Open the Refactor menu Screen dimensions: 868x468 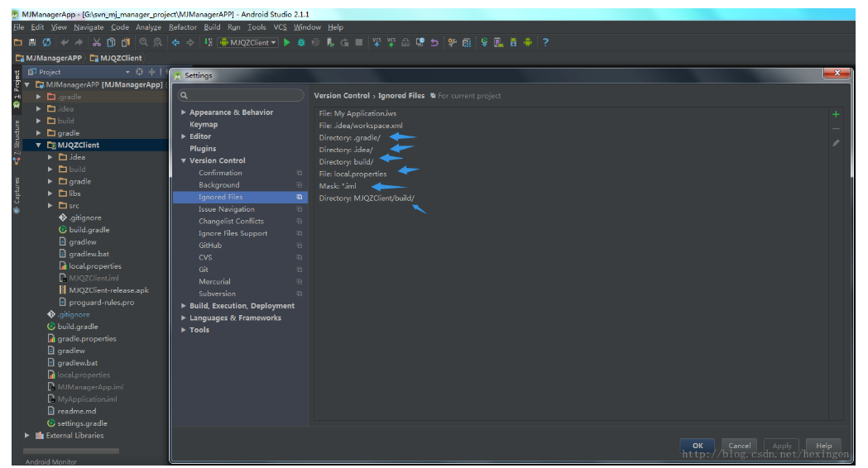click(x=183, y=27)
